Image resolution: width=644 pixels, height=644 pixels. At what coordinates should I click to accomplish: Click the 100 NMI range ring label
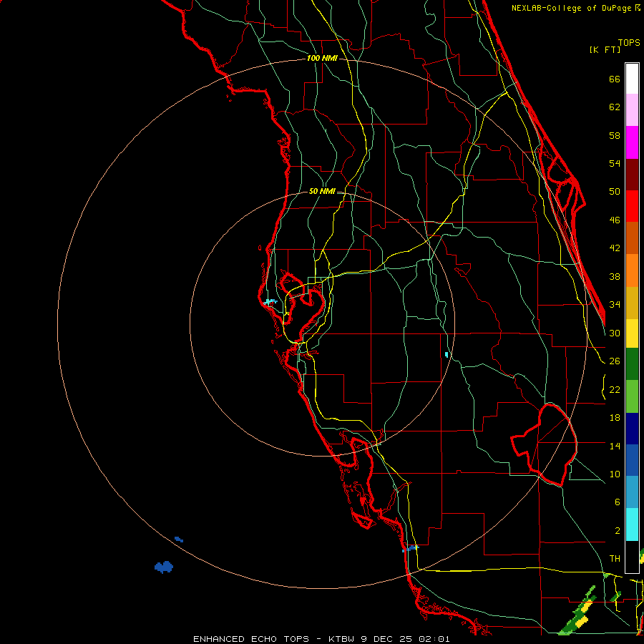(x=322, y=59)
